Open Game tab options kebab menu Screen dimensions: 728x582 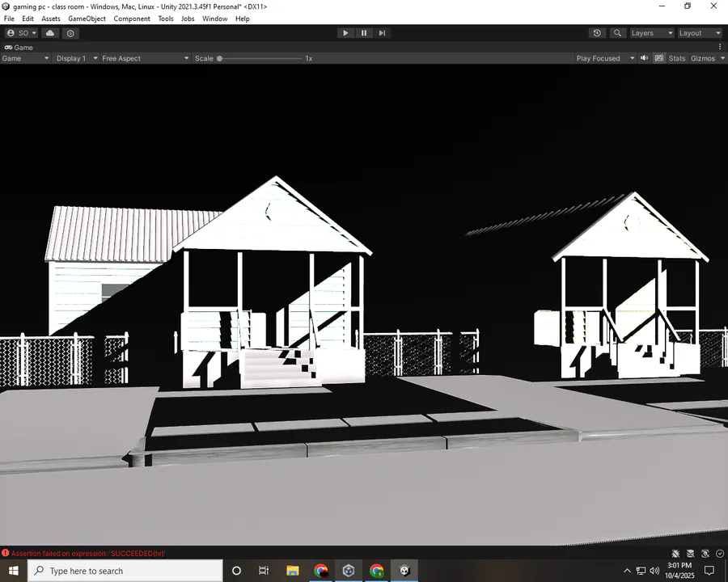[720, 47]
